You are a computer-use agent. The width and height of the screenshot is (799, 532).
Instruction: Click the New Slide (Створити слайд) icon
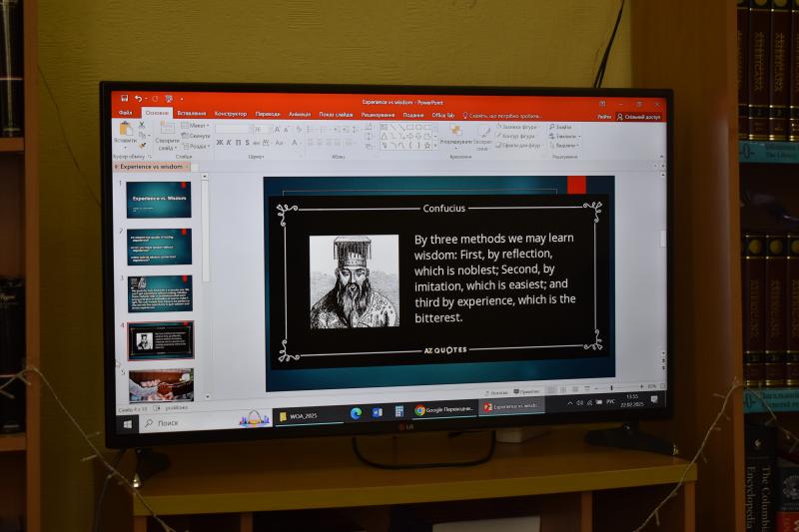(167, 129)
